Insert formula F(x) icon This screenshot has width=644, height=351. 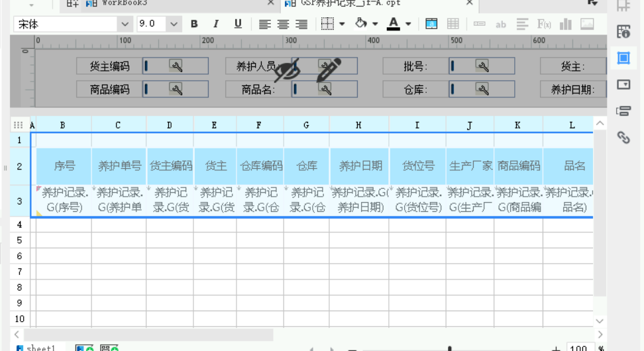click(x=544, y=25)
